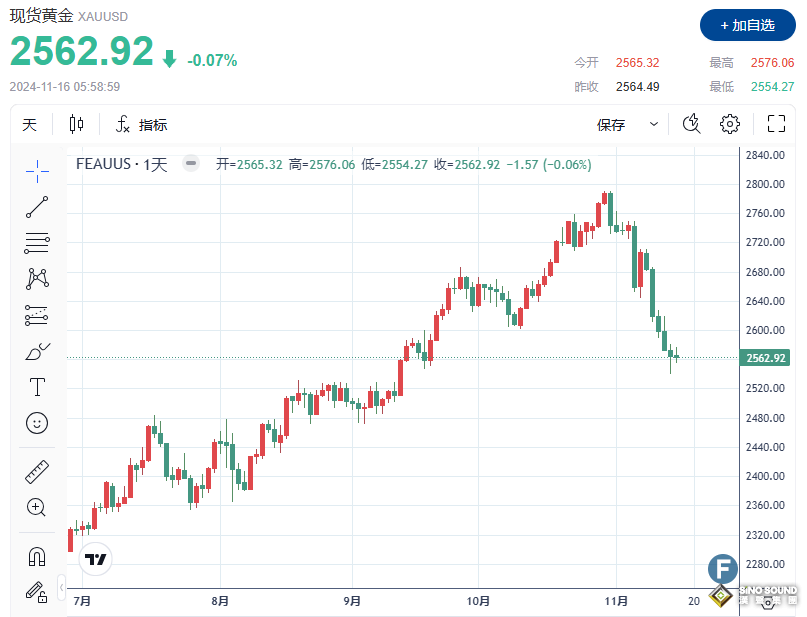Enter fullscreen chart mode
This screenshot has height=617, width=807.
point(776,124)
